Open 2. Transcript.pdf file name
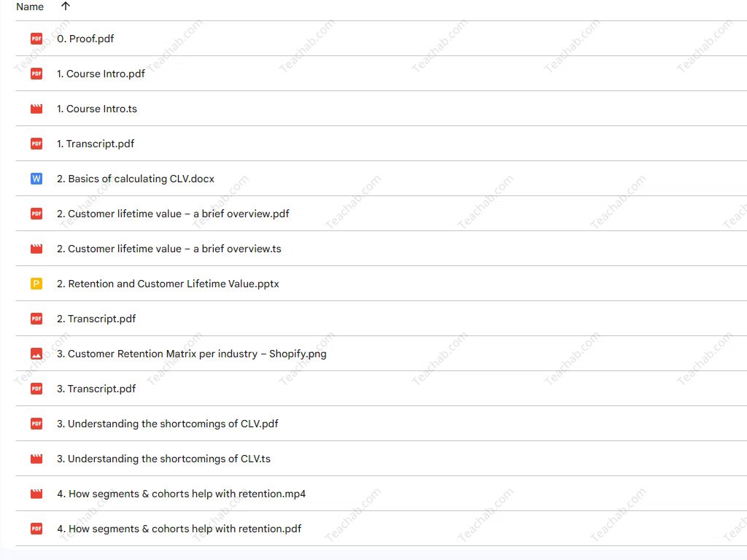The width and height of the screenshot is (747, 560). [96, 319]
